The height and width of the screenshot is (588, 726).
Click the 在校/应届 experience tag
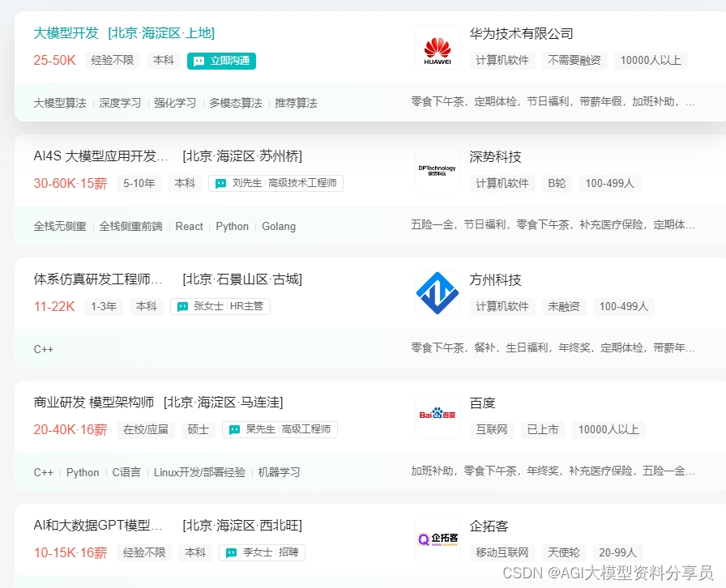point(145,429)
